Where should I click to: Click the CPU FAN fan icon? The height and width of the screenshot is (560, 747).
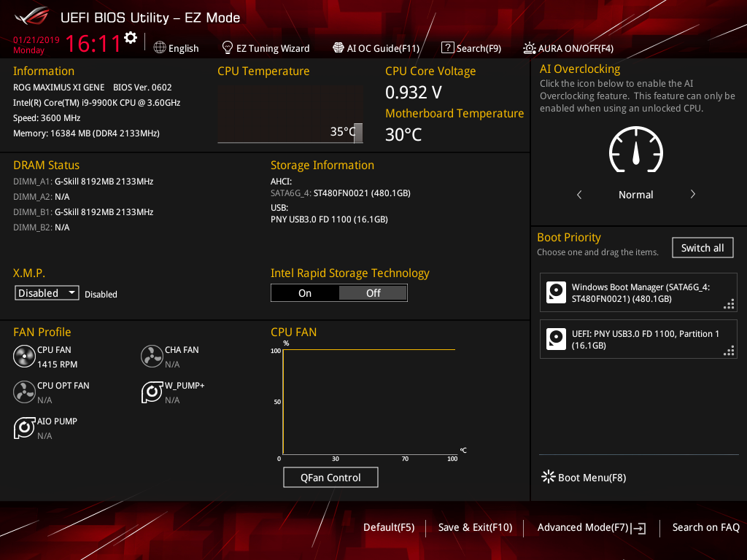tap(24, 357)
